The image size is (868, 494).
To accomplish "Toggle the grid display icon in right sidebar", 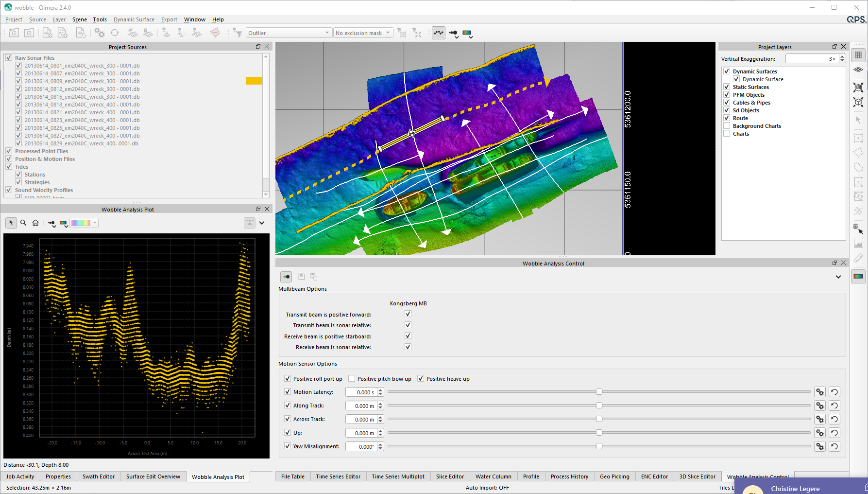I will (858, 55).
